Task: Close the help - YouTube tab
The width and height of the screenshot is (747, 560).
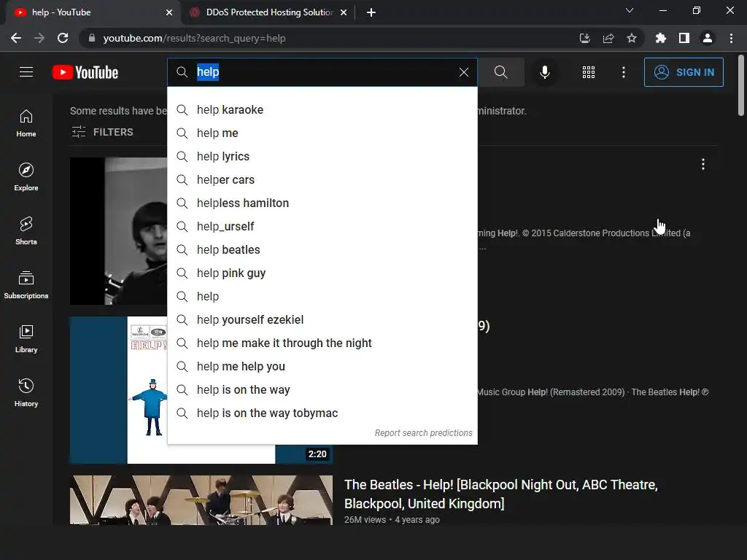Action: (169, 12)
